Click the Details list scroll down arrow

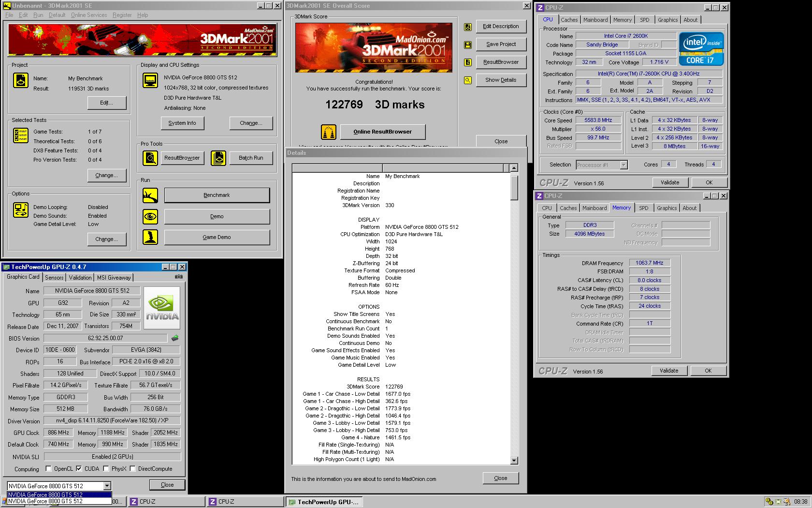[x=514, y=461]
